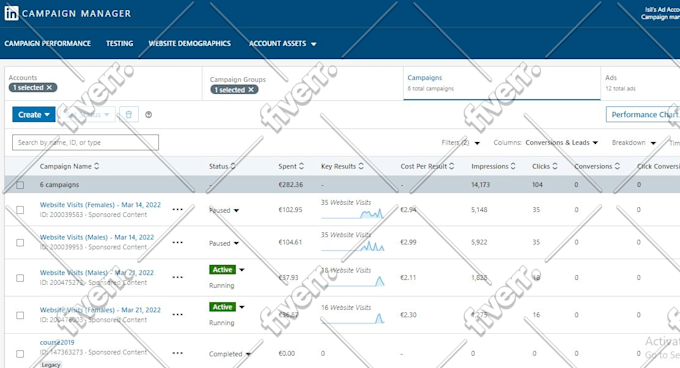Click the trash delete icon

(x=128, y=114)
